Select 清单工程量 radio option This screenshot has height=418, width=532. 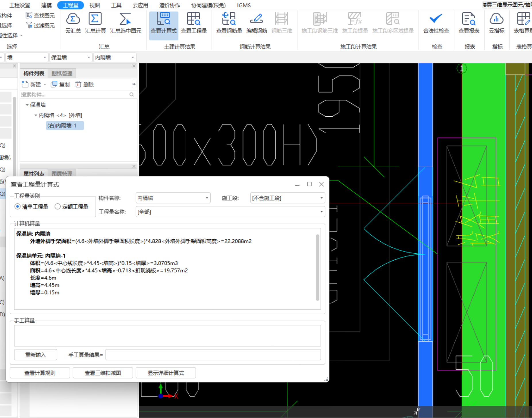pos(31,207)
